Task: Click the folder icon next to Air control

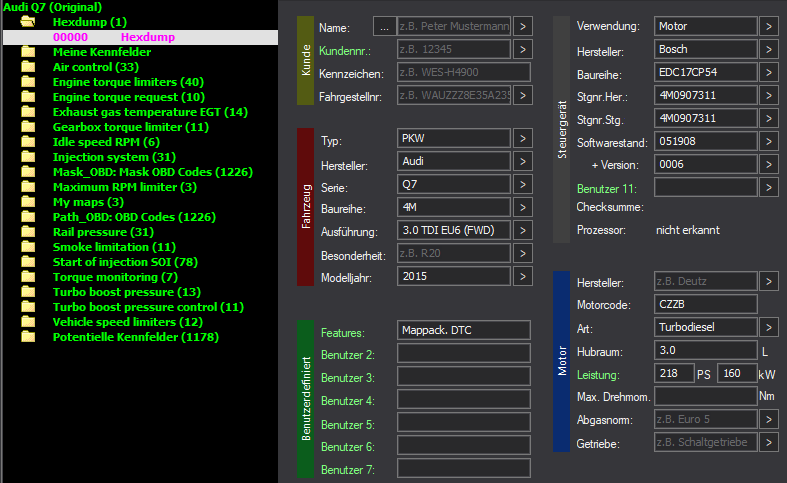Action: (28, 67)
